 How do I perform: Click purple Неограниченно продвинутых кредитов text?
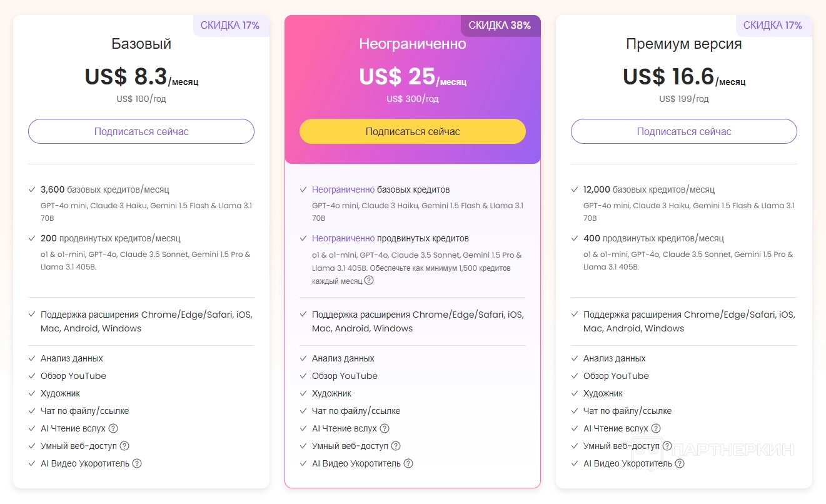point(343,238)
